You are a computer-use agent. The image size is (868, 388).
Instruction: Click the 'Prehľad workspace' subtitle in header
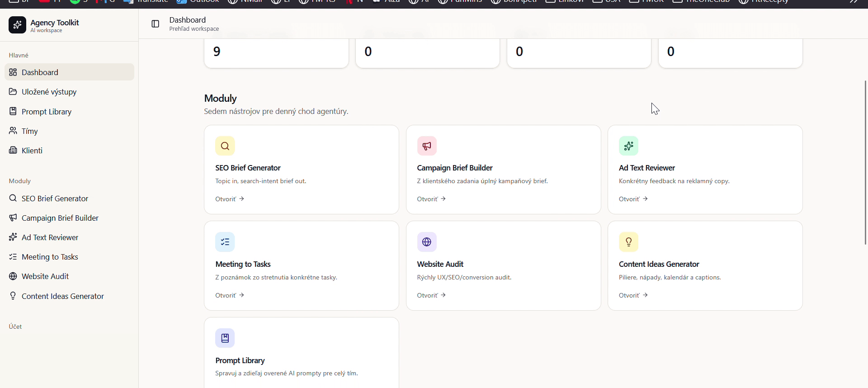coord(194,29)
